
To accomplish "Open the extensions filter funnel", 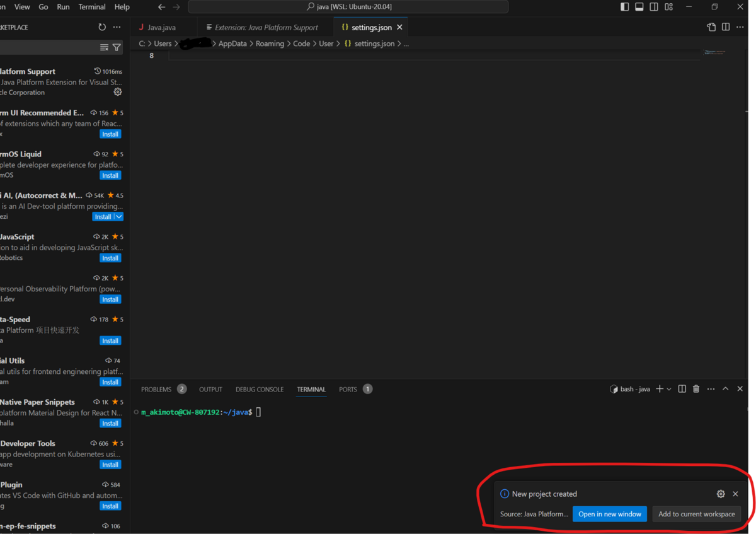I will click(117, 47).
